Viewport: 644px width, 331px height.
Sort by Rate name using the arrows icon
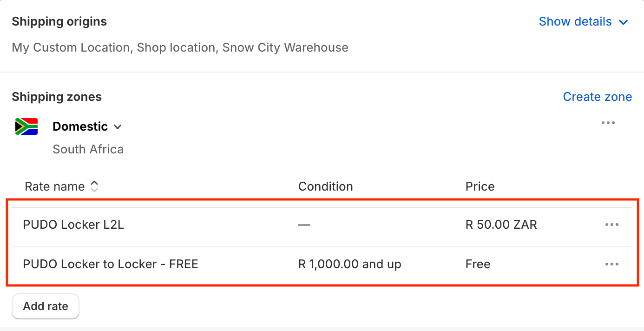(x=94, y=186)
